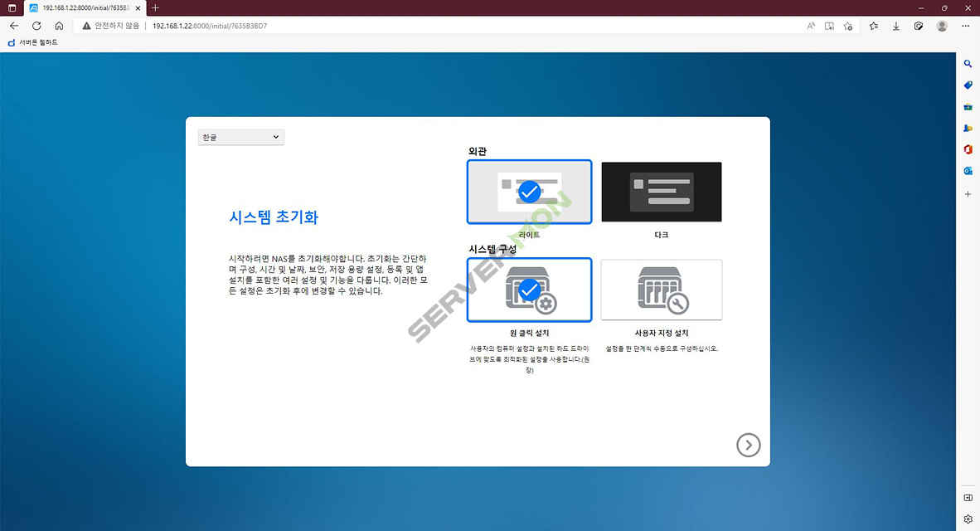This screenshot has height=531, width=980.
Task: Open the user profile menu
Action: tap(942, 26)
